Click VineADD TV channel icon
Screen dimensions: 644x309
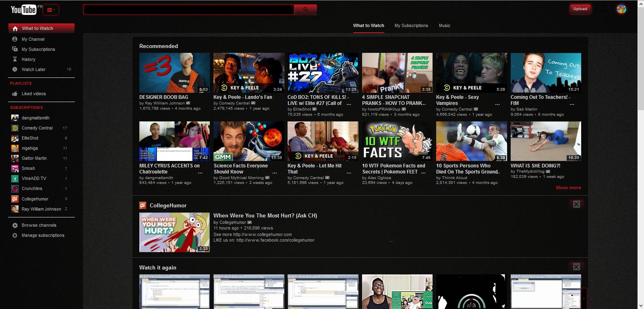coord(15,178)
